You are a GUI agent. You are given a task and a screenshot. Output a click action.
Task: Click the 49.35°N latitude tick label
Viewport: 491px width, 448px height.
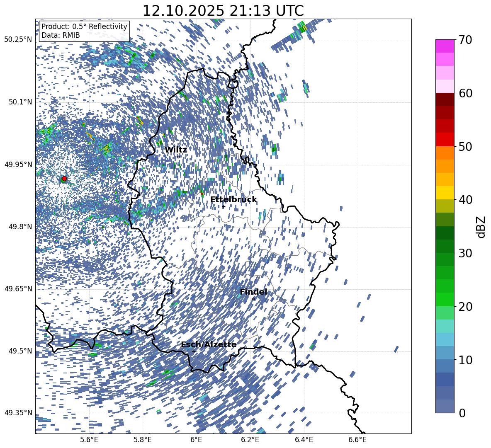18,413
